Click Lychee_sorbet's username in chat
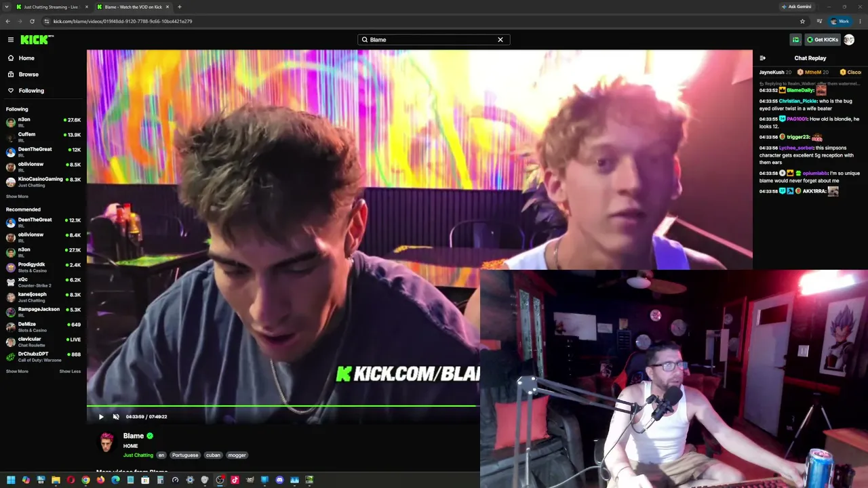868x488 pixels. pos(796,148)
